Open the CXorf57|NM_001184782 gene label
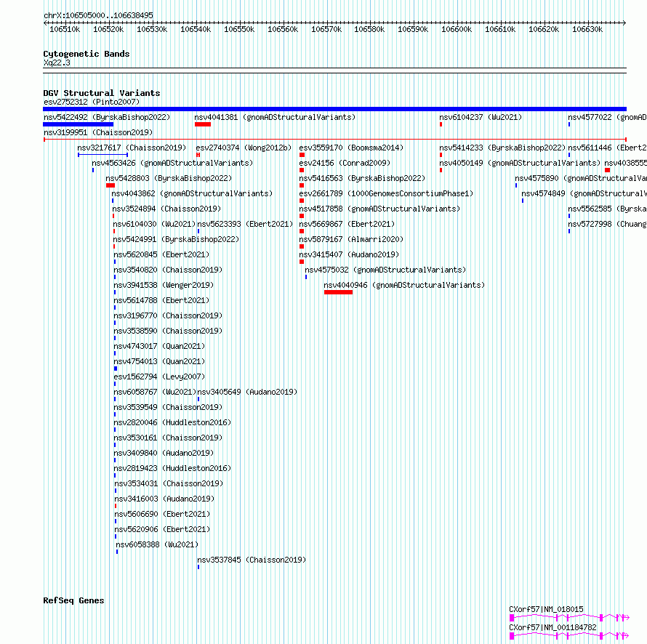 tap(553, 627)
